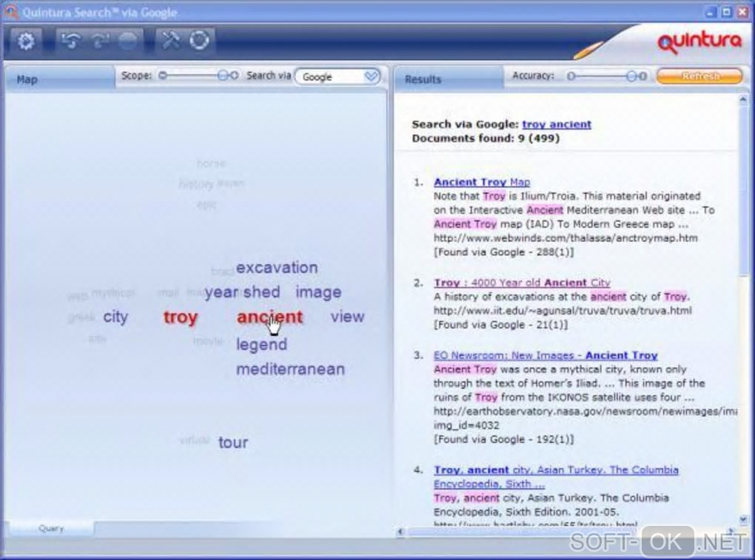Click the stop octagon icon
Image resolution: width=755 pixels, height=560 pixels.
[128, 41]
